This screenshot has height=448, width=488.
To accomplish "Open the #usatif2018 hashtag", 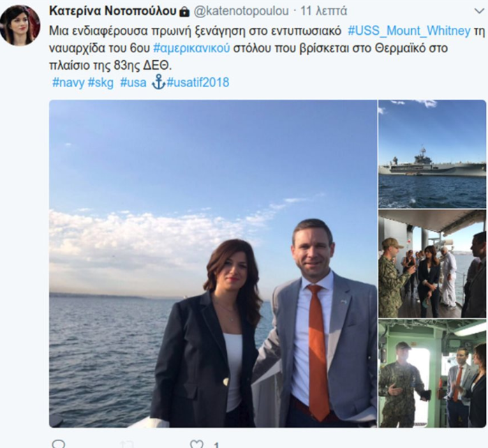I will click(198, 82).
